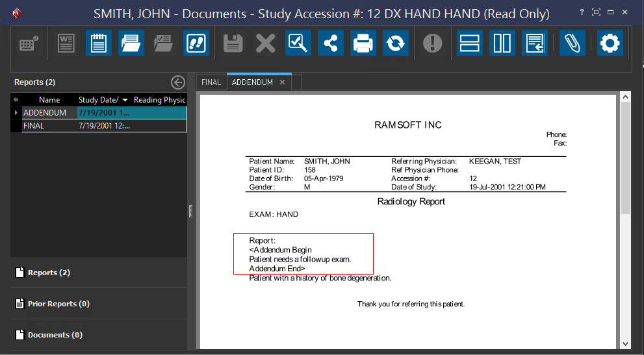644x355 pixels.
Task: Click the notepad report icon
Action: click(99, 43)
